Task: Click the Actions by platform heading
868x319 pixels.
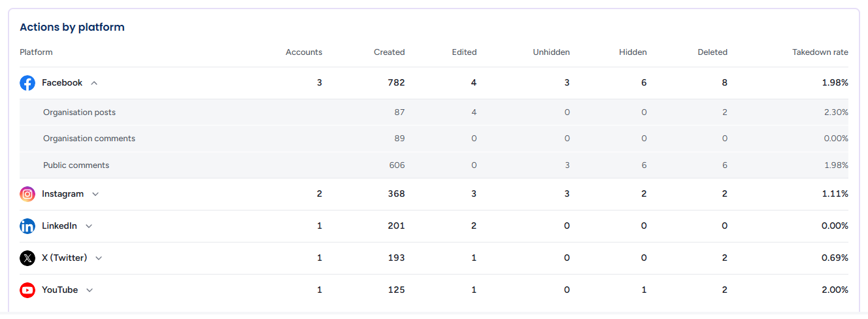Action: click(x=72, y=27)
